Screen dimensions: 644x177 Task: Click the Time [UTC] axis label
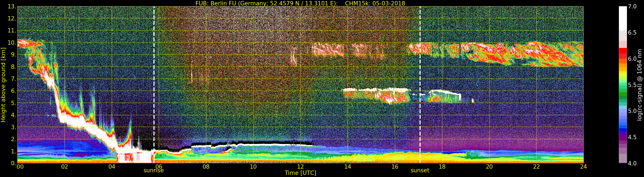(300, 173)
